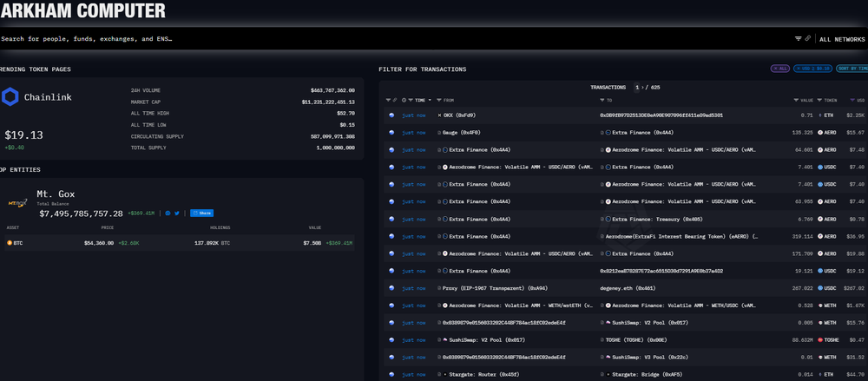Click AERO token in 319.114 row
This screenshot has width=868, height=381.
click(x=829, y=236)
